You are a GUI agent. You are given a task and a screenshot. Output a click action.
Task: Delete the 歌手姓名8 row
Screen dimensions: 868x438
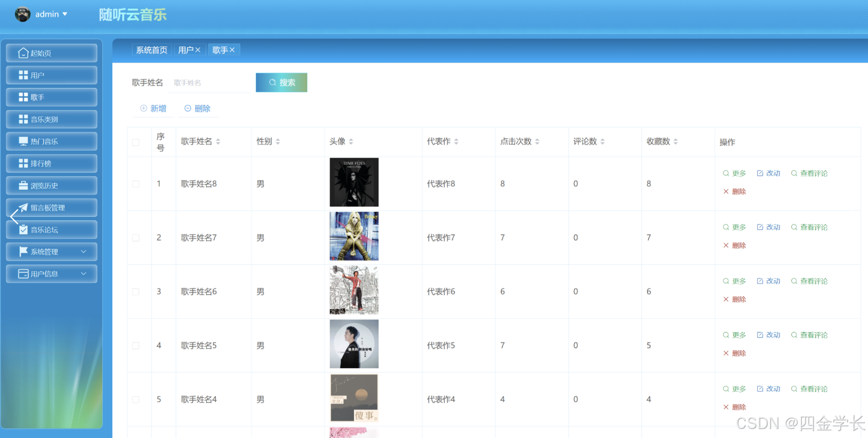click(x=734, y=192)
